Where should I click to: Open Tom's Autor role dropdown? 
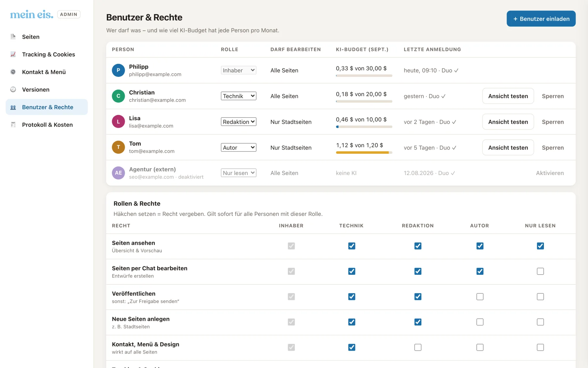[238, 148]
